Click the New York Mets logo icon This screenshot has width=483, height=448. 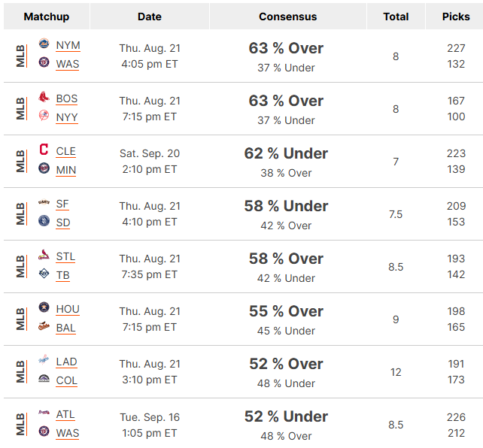tap(44, 44)
